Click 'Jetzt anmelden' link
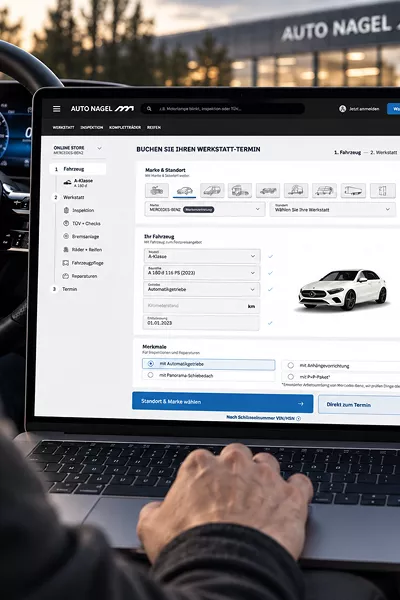 pyautogui.click(x=364, y=109)
